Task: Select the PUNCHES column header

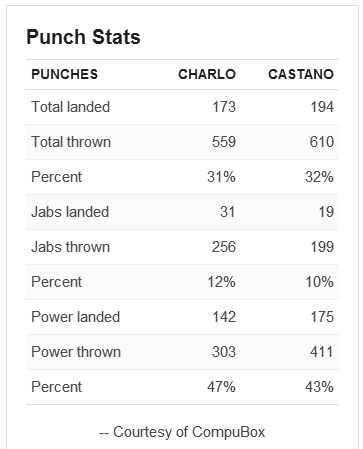Action: coord(65,74)
